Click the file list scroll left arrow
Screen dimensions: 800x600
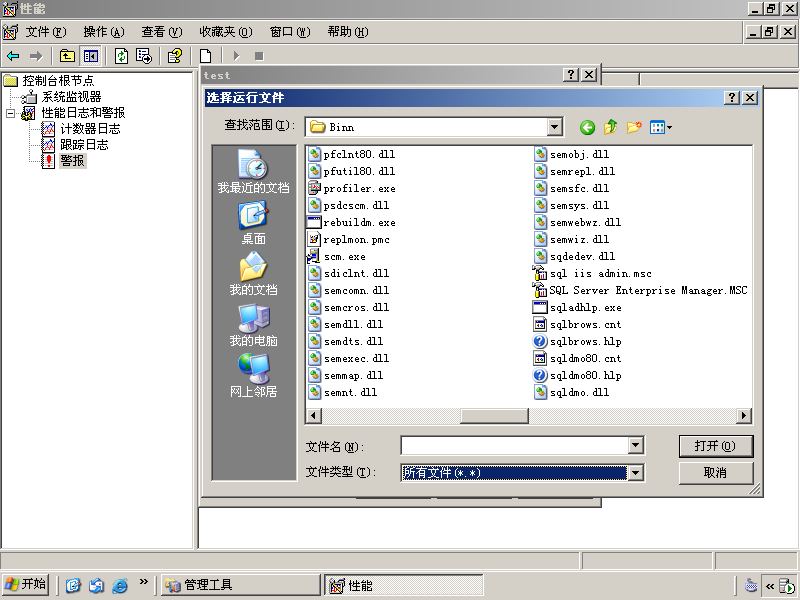click(x=314, y=416)
